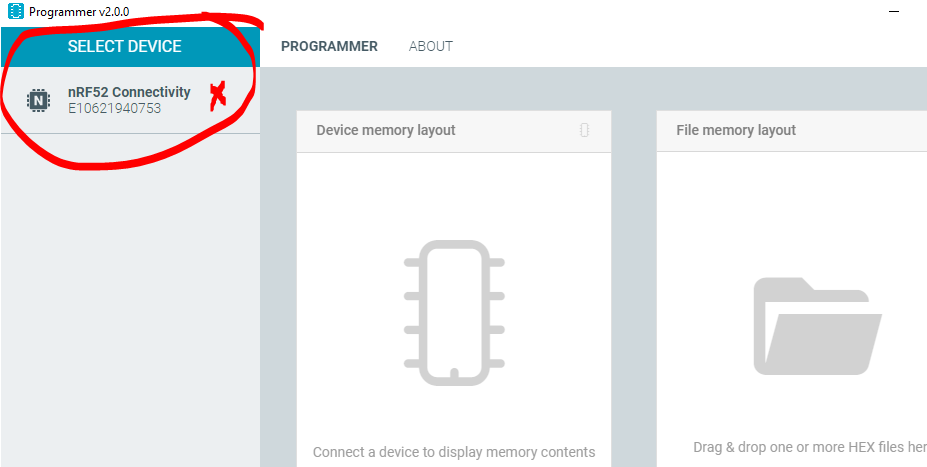Click the 'Connect a device to display memory contents' text
The height and width of the screenshot is (467, 927).
pos(454,452)
